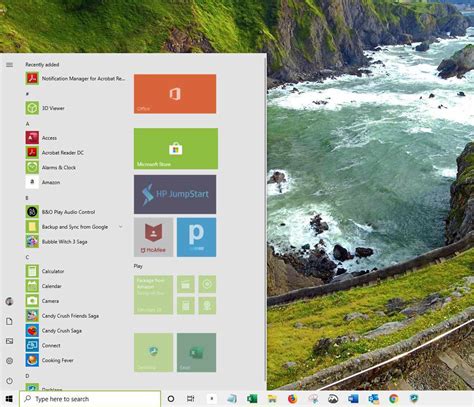Launch Bubble Witch 3 Saga
The image size is (474, 407).
point(56,242)
